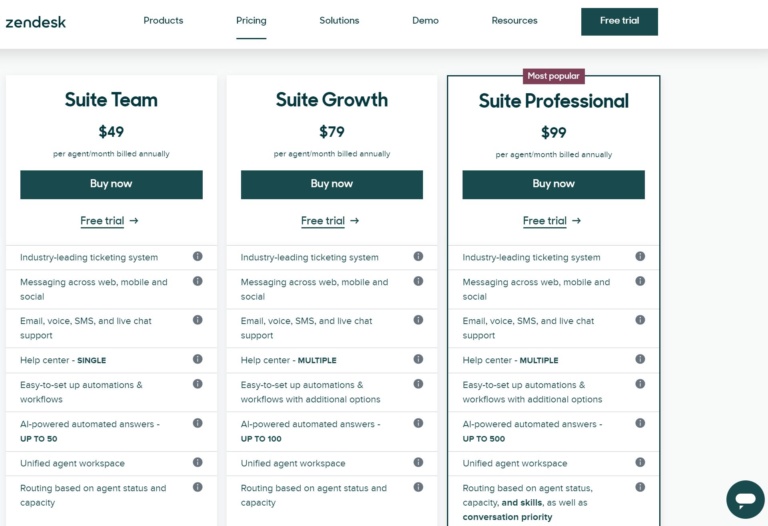Image resolution: width=768 pixels, height=526 pixels.
Task: Click info icon for Suite Team email support
Action: tap(197, 320)
